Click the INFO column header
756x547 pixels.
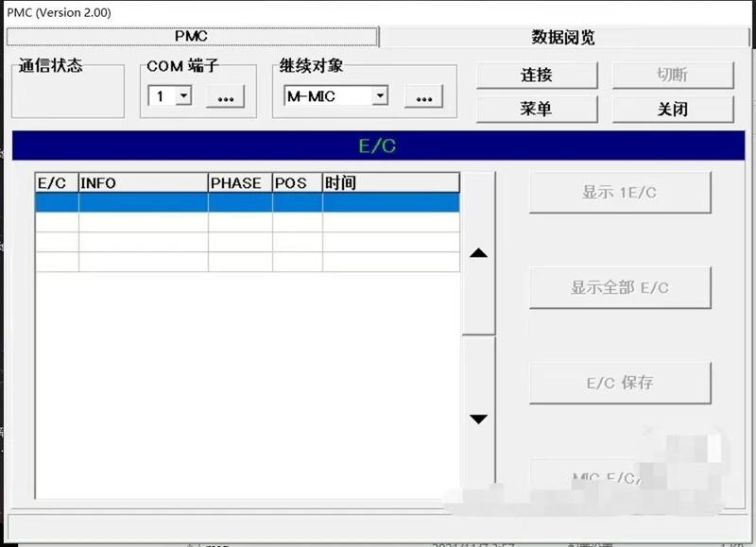(x=144, y=183)
